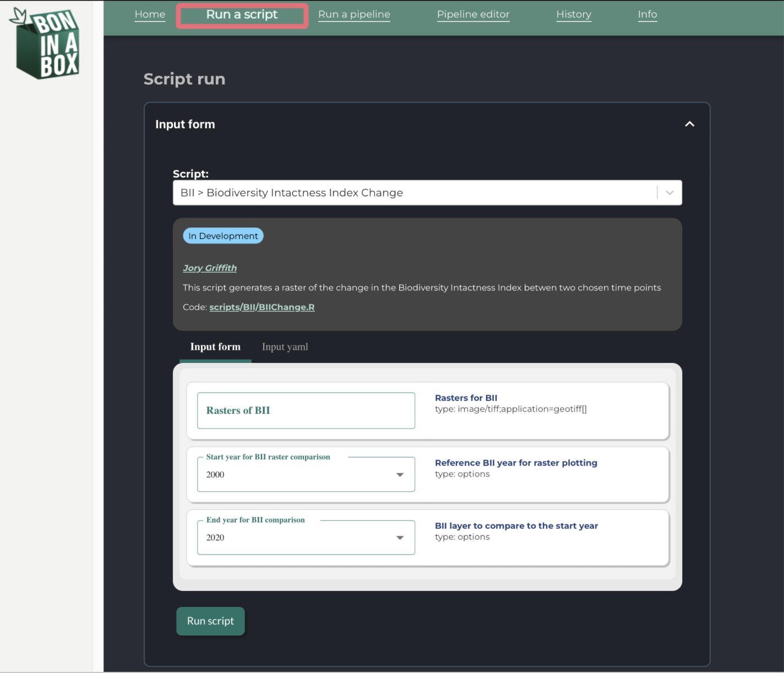Open the Script selection dropdown arrow
Viewport: 784px width, 673px height.
click(669, 193)
